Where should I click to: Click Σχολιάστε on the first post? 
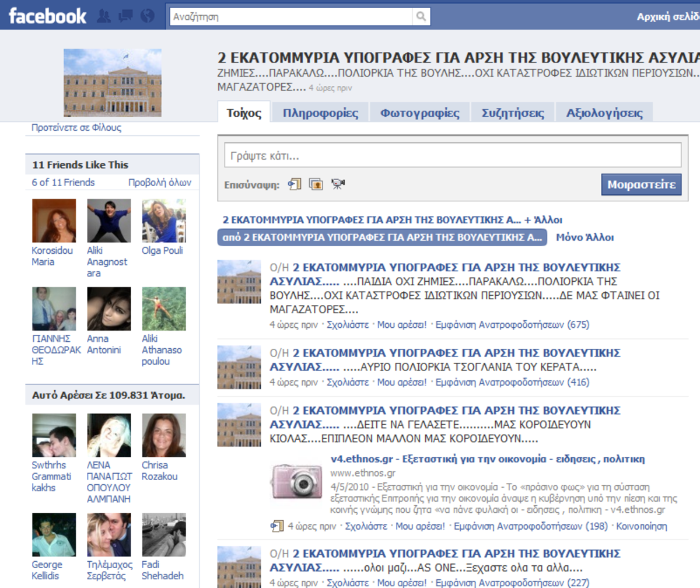coord(348,325)
